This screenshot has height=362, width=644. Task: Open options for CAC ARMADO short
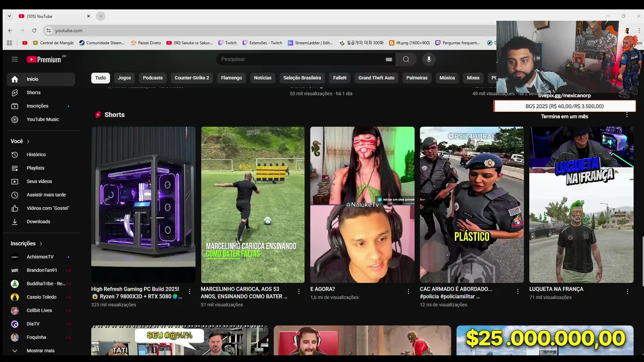click(x=518, y=292)
